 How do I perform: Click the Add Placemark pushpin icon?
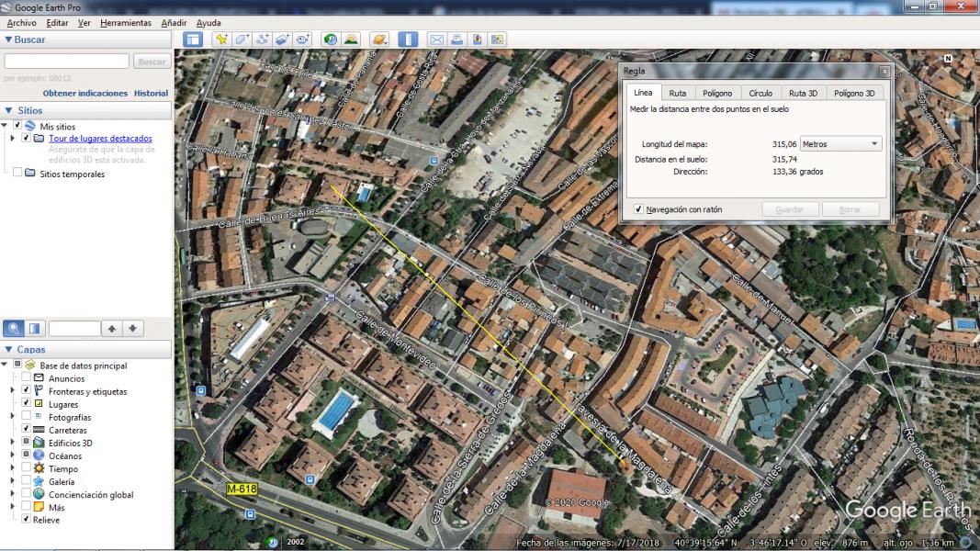pyautogui.click(x=220, y=39)
